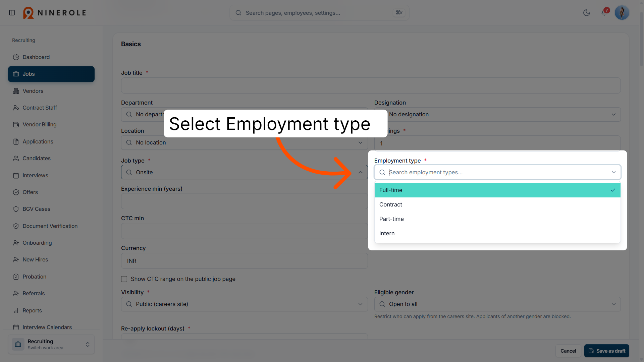
Task: Click the Experience min years field
Action: point(244,201)
